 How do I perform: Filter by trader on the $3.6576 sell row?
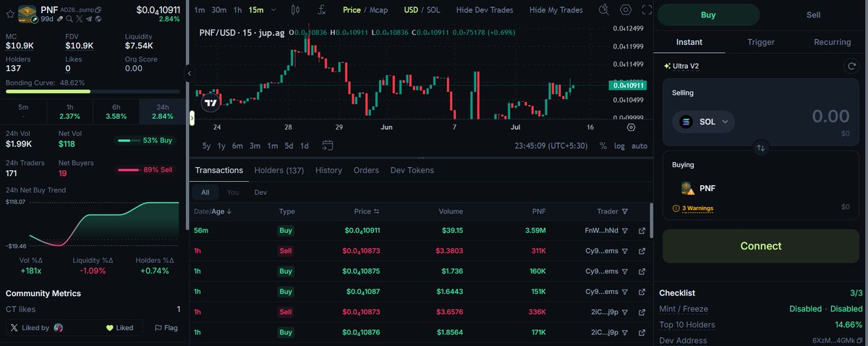625,312
